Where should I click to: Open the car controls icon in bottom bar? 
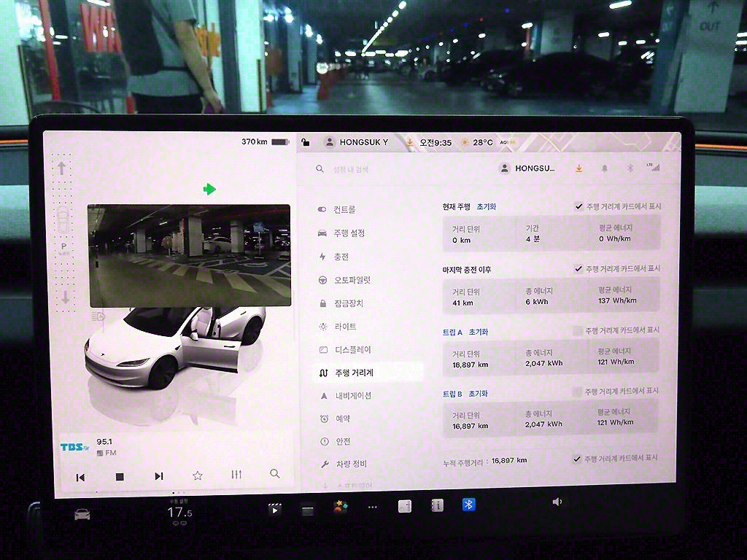pyautogui.click(x=82, y=514)
